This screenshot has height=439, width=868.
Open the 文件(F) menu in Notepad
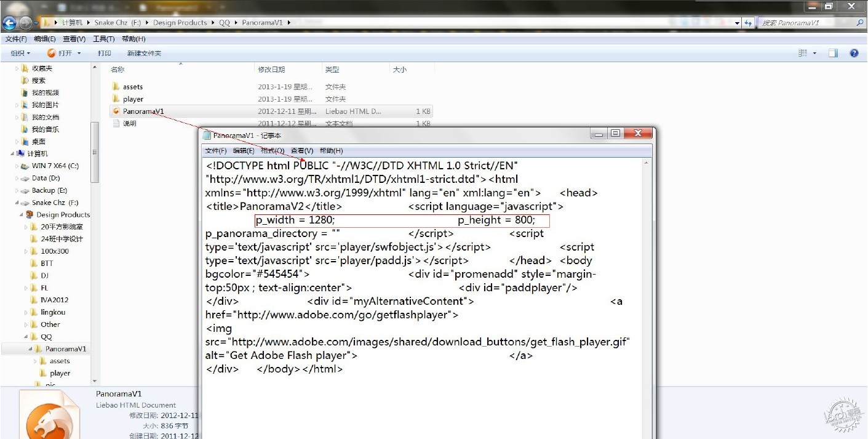pyautogui.click(x=216, y=151)
